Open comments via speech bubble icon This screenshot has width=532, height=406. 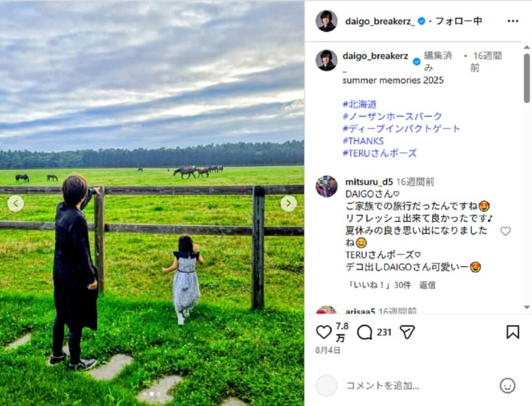[x=365, y=332]
